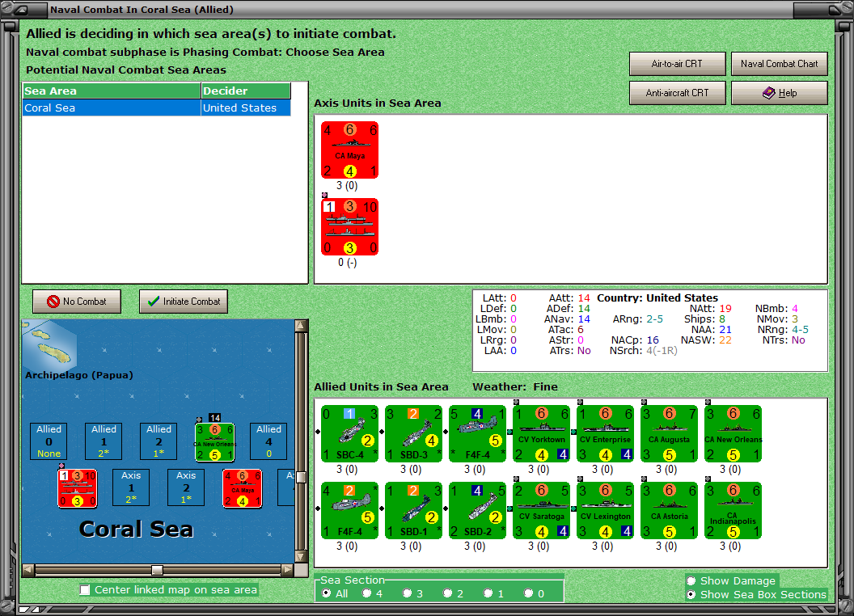Viewport: 854px width, 616px height.
Task: Select the CV Yorktown carrier counter
Action: point(541,433)
